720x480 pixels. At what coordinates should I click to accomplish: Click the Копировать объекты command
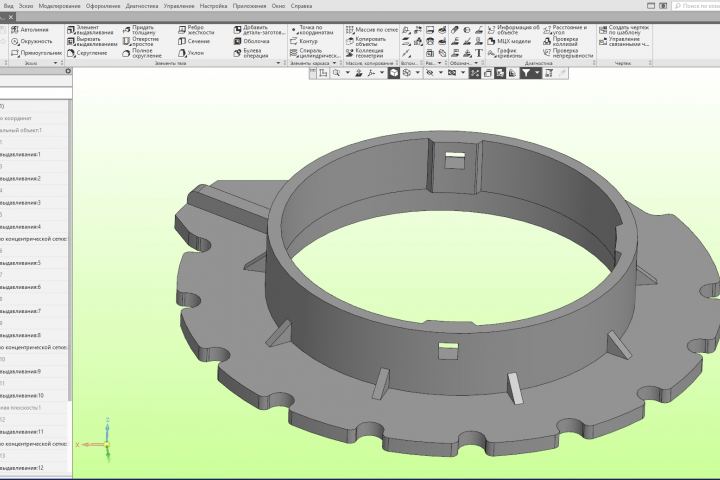coord(366,41)
